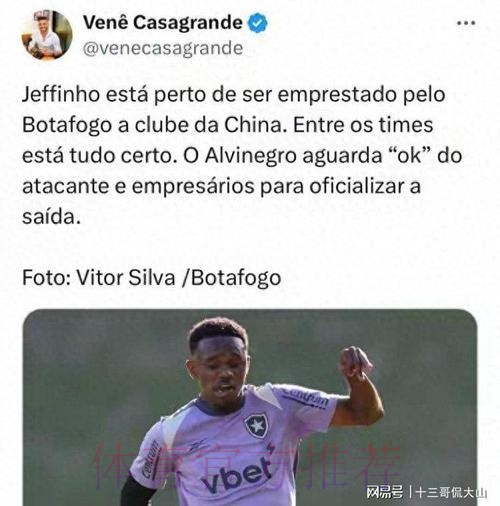The height and width of the screenshot is (506, 500).
Task: Open the attached player photo
Action: pyautogui.click(x=250, y=407)
